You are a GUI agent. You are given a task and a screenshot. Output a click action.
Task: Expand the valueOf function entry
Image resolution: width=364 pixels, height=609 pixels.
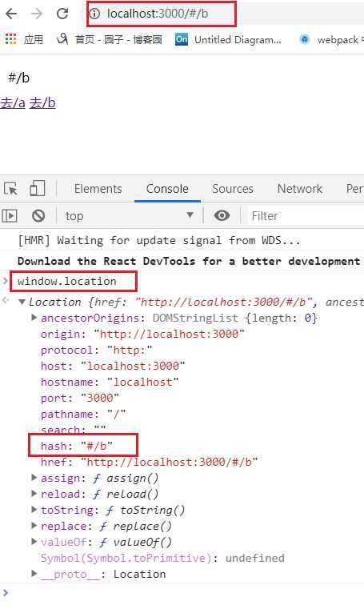coord(34,542)
